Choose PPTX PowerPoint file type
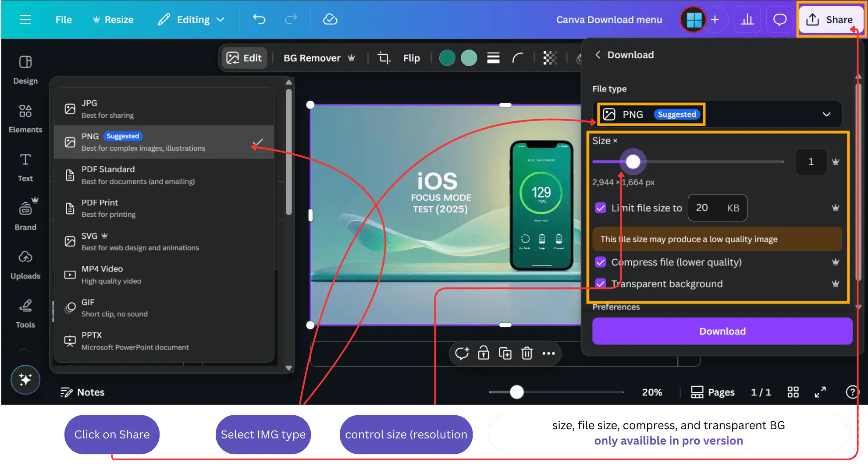868x473 pixels. coord(164,341)
